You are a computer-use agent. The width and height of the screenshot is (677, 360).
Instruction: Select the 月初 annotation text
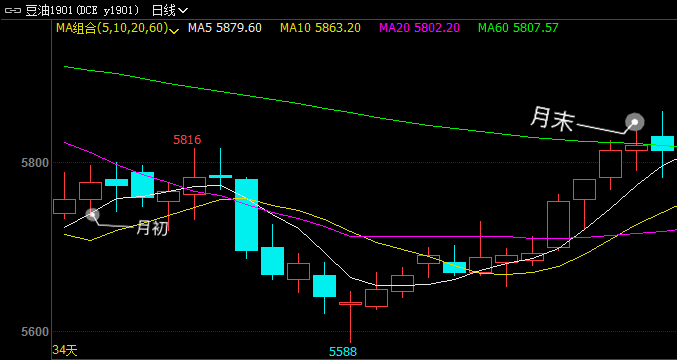(x=152, y=227)
